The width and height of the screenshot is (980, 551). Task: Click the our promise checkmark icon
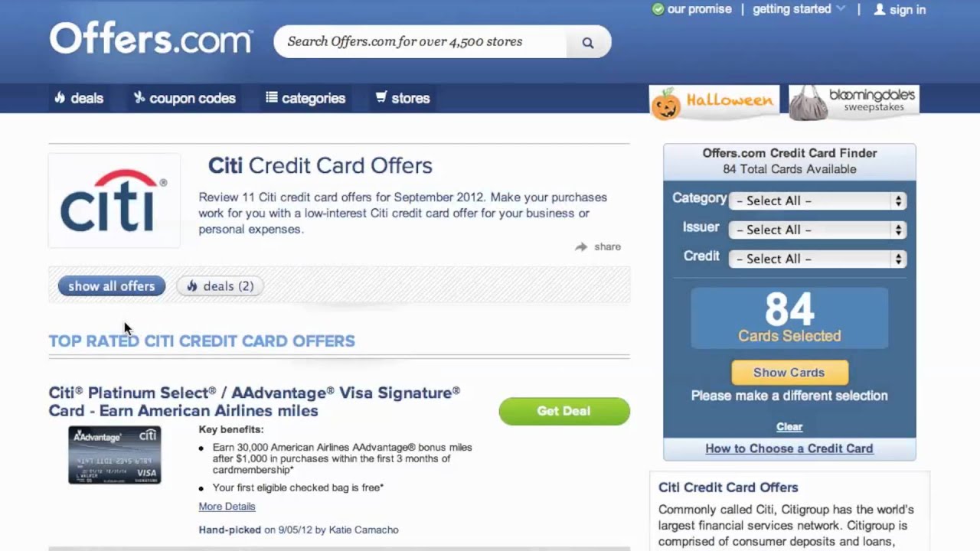657,9
